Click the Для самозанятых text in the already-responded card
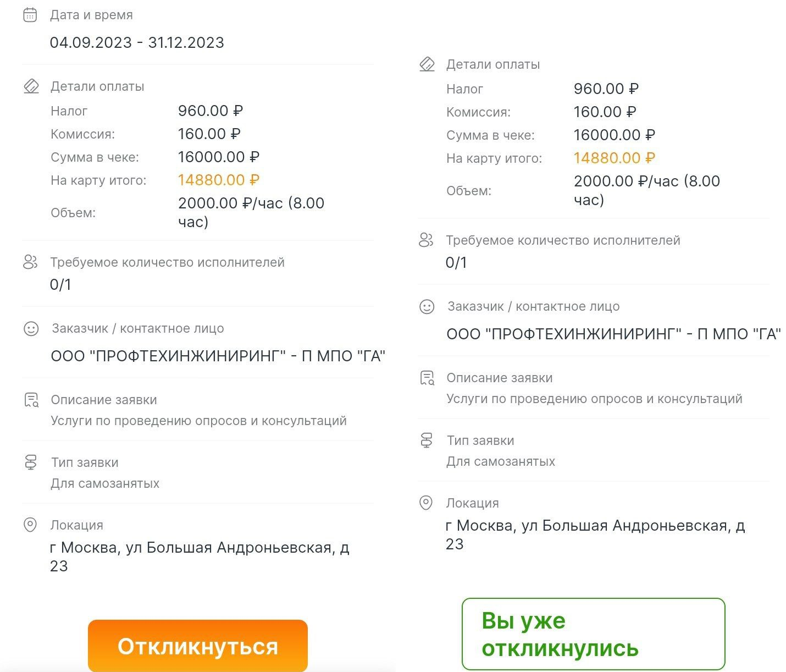 [x=500, y=461]
